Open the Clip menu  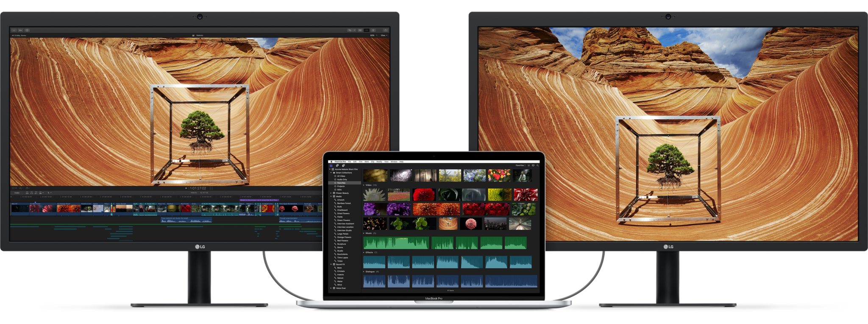(373, 162)
